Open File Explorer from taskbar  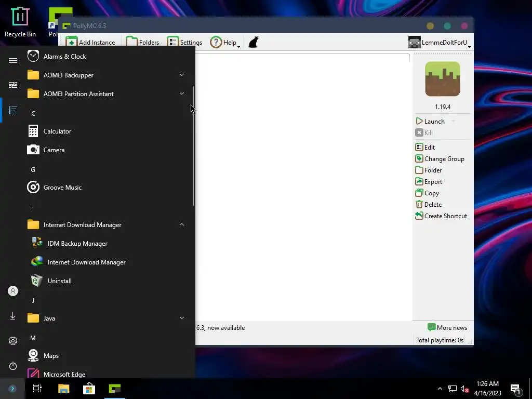point(63,389)
